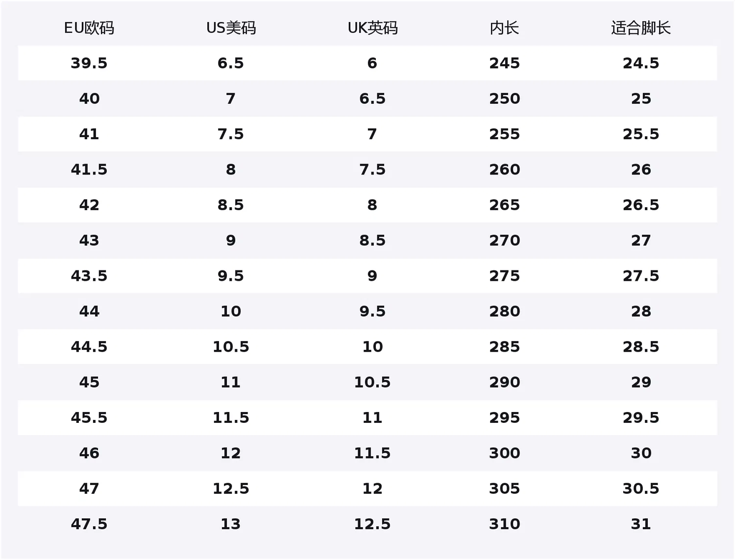
Task: Click the 适合脚长 column header
Action: (641, 28)
